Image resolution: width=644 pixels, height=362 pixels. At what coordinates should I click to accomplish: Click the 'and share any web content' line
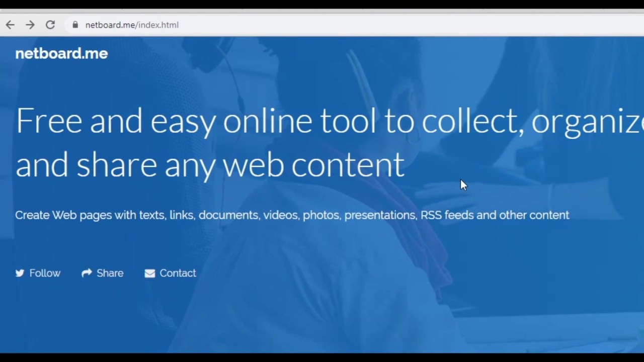[210, 165]
